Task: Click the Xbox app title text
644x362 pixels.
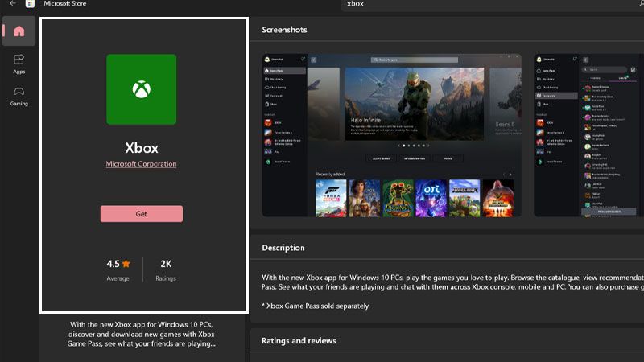Action: [x=142, y=148]
